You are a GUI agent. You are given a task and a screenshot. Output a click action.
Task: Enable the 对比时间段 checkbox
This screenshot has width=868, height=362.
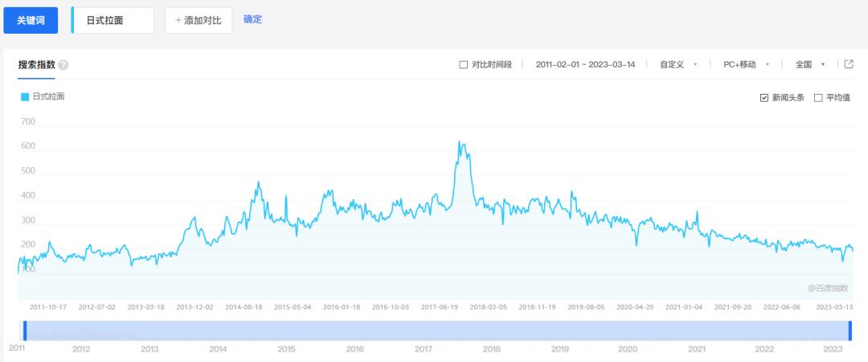464,65
